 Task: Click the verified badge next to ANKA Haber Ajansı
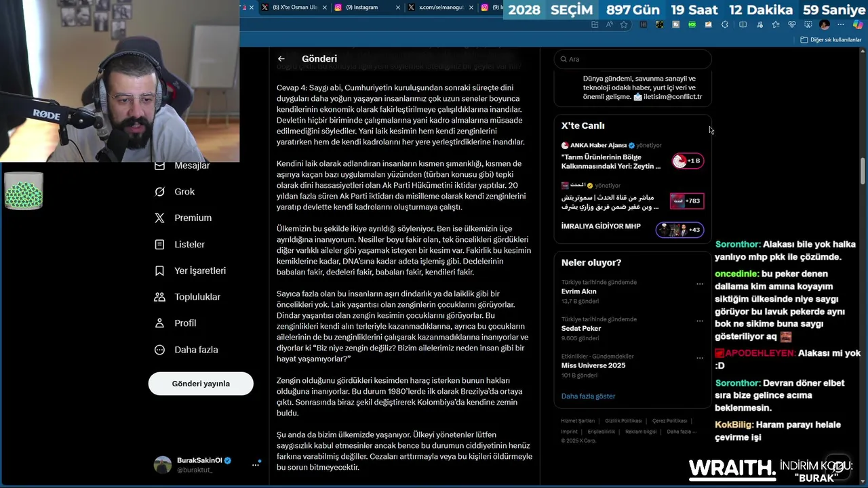coord(631,146)
